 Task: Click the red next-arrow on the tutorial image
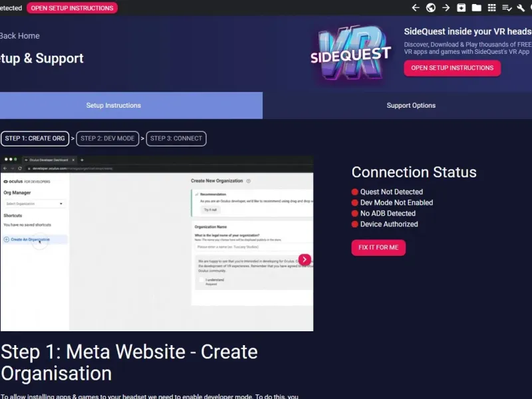pyautogui.click(x=305, y=259)
